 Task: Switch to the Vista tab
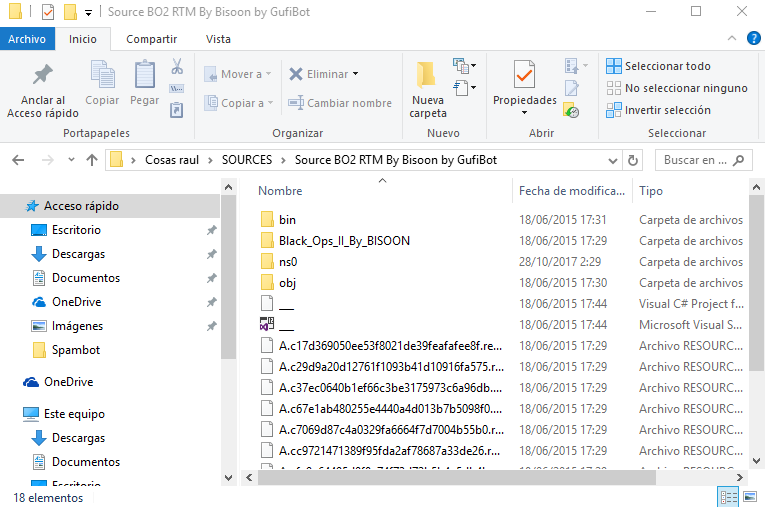(x=218, y=39)
